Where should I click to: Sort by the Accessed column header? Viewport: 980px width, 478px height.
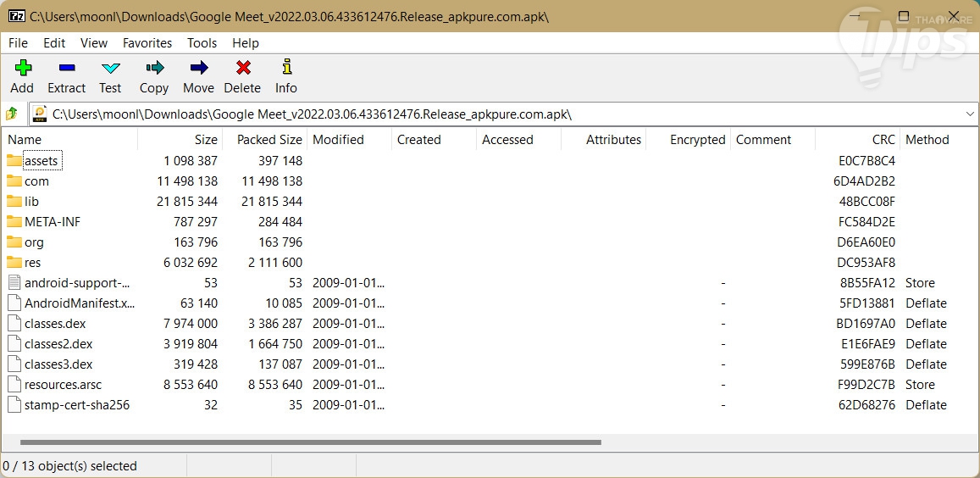point(518,140)
